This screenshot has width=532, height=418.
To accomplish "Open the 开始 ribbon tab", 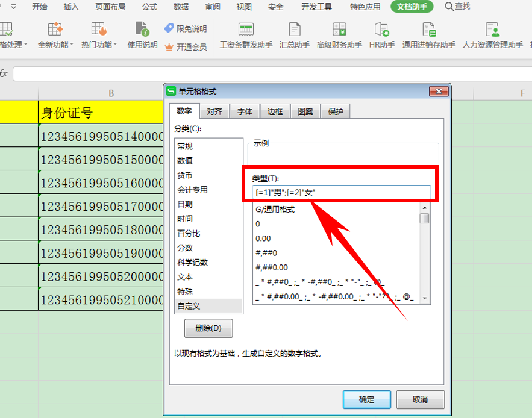I will 39,7.
